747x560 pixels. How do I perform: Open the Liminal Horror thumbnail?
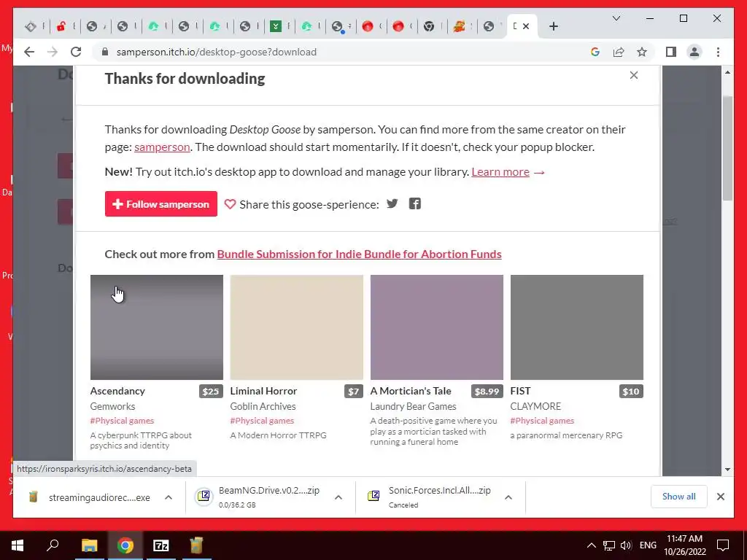297,327
